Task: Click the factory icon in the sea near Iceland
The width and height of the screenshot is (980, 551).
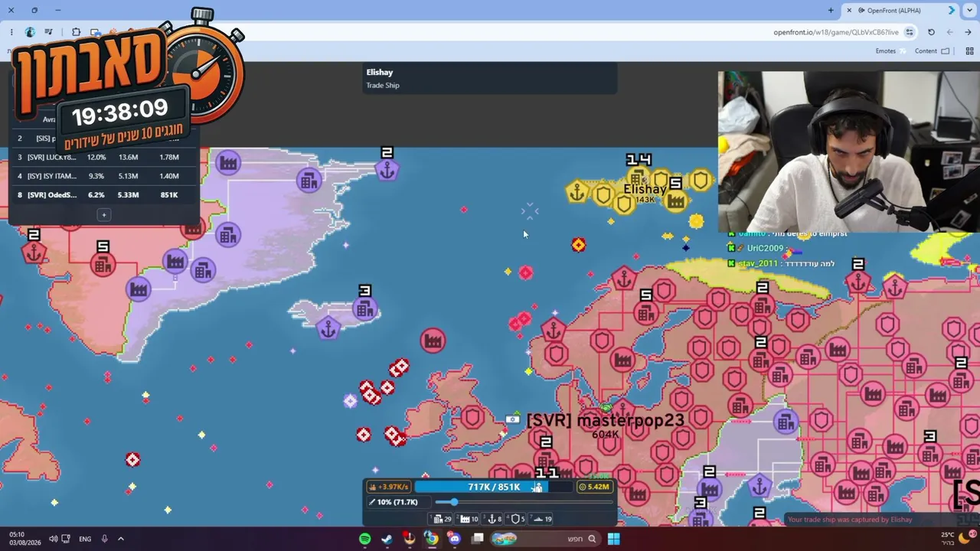Action: tap(433, 341)
